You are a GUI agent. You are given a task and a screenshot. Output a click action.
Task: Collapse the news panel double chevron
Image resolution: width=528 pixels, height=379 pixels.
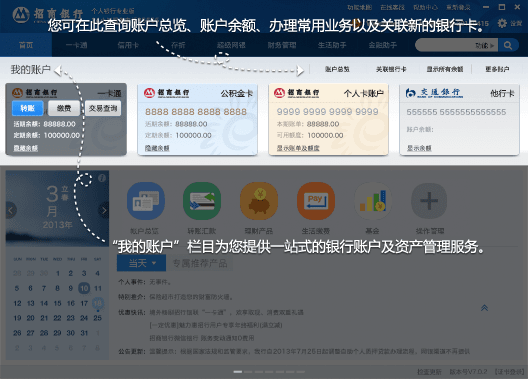coord(484,308)
